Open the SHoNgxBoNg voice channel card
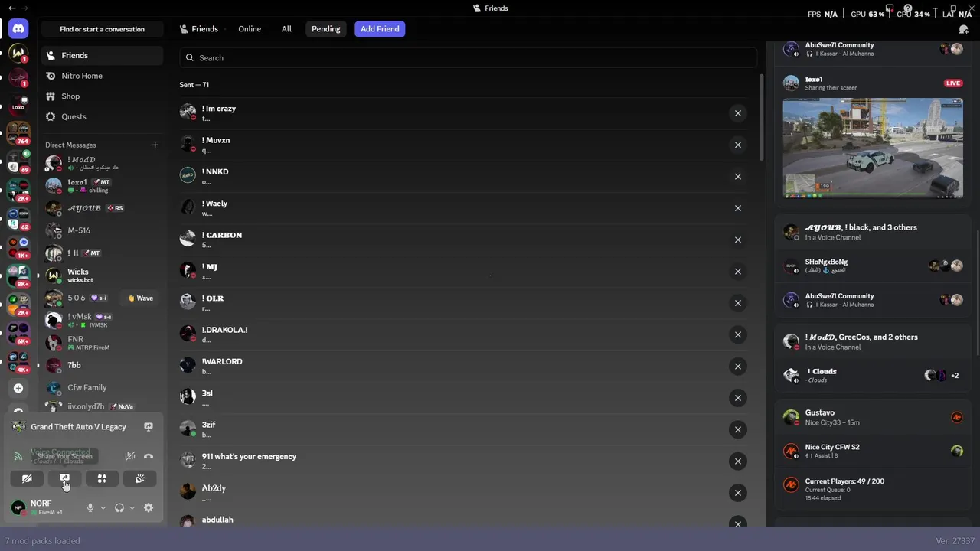The height and width of the screenshot is (551, 980). click(x=873, y=266)
